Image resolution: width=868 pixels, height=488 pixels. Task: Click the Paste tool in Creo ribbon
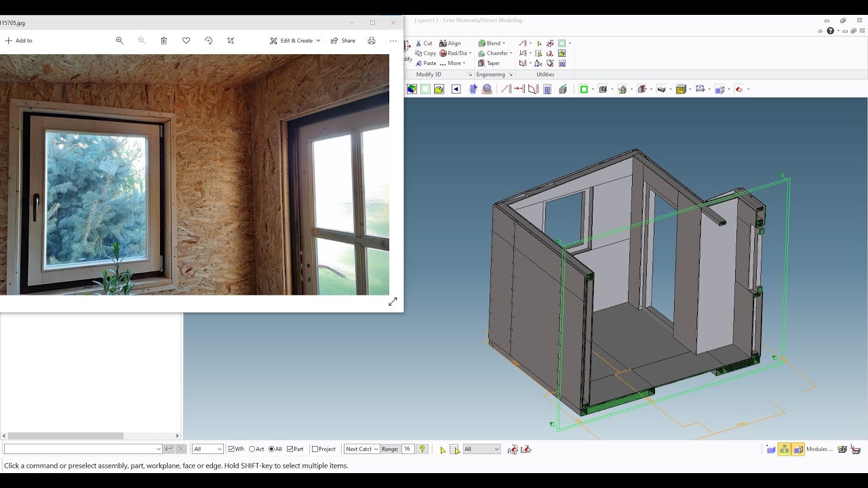pos(425,63)
